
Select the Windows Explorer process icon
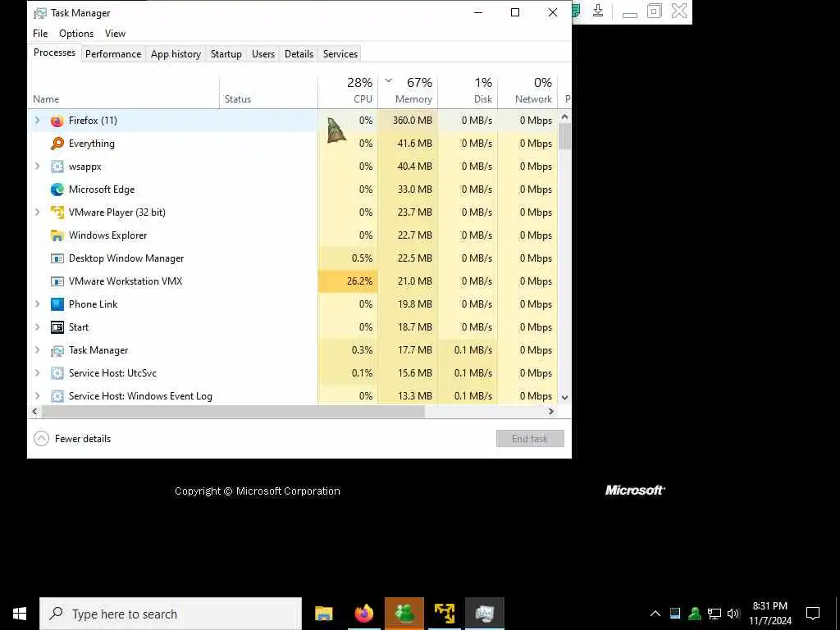57,235
